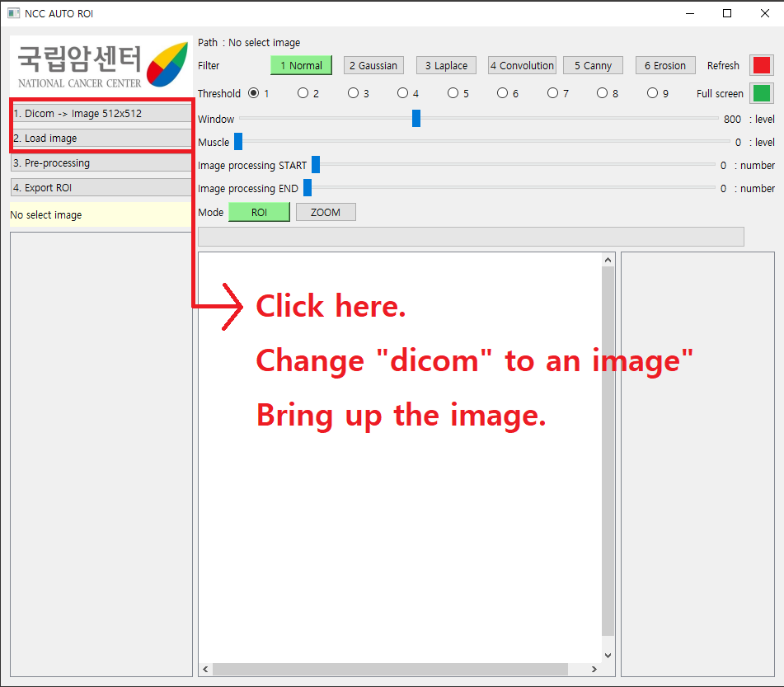Enable ROI mode
This screenshot has height=687, width=784.
(x=259, y=212)
